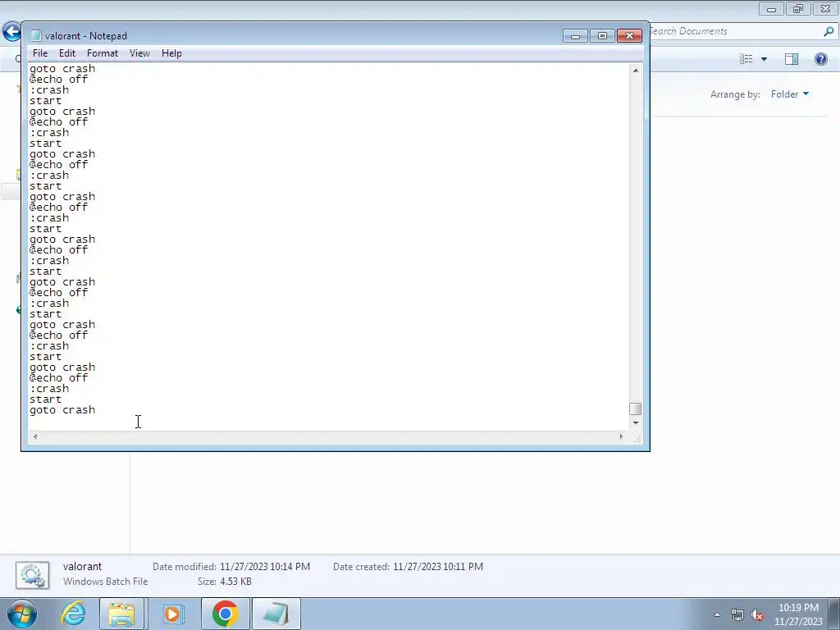Click the last line 'goto crash' in Notepad
Image resolution: width=840 pixels, height=630 pixels.
62,410
